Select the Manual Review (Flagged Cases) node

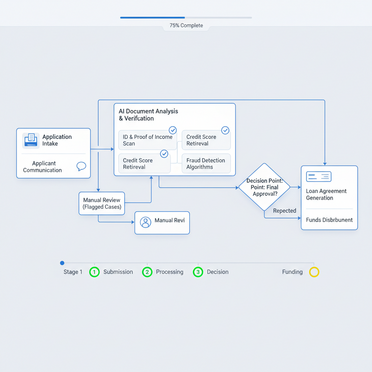click(x=102, y=203)
